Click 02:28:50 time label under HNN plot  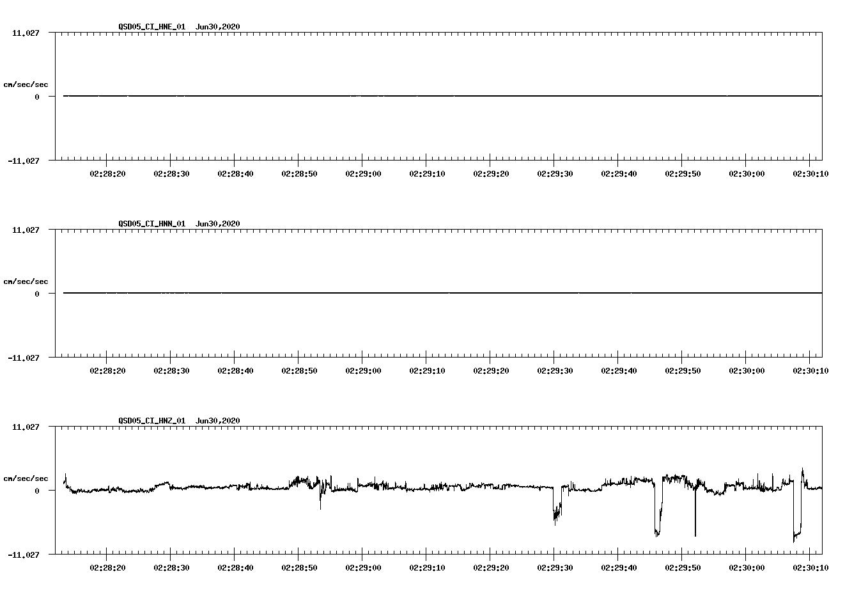(299, 371)
